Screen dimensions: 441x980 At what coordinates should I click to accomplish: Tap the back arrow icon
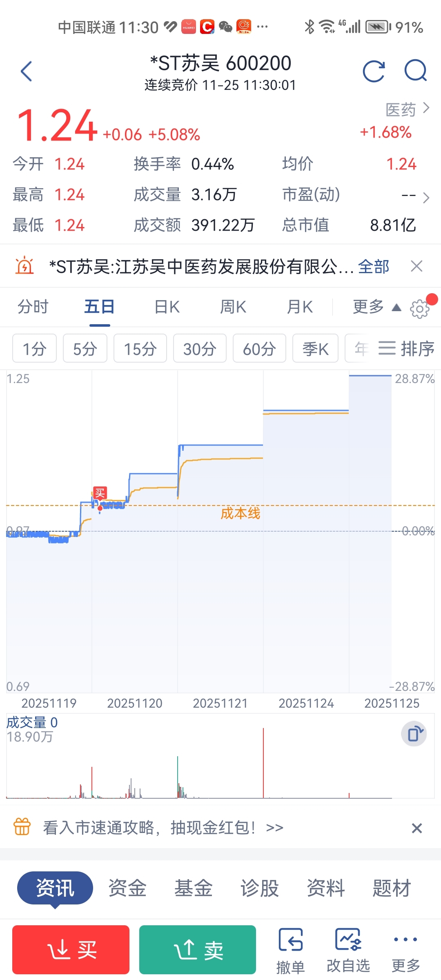27,71
